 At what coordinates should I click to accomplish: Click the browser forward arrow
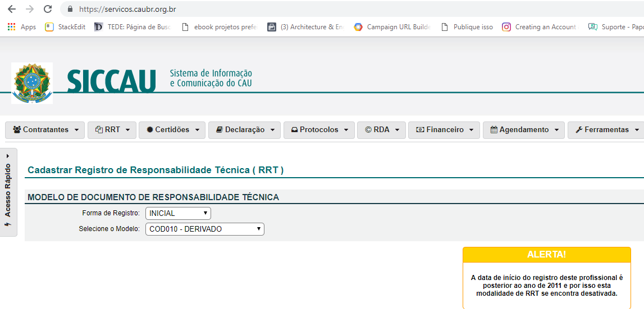coord(30,9)
